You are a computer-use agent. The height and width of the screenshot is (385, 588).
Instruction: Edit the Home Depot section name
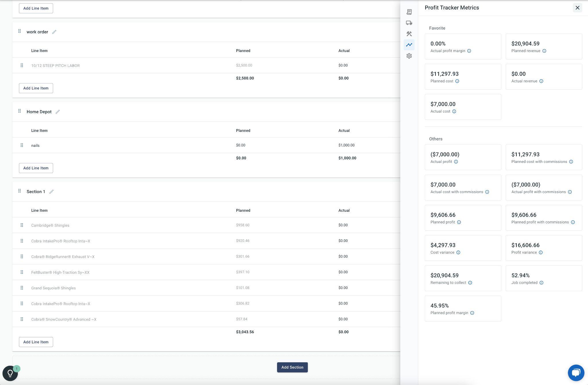click(58, 112)
